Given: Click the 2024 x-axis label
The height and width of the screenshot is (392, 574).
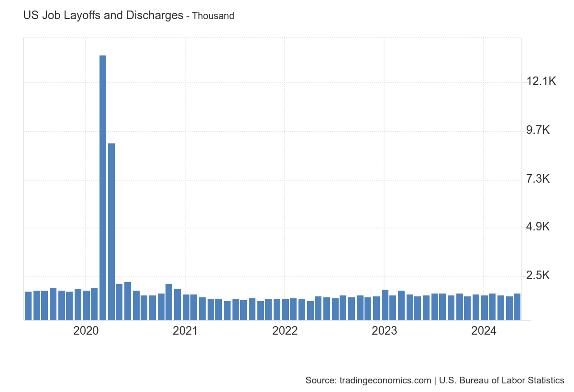Looking at the screenshot, I should click(x=484, y=331).
